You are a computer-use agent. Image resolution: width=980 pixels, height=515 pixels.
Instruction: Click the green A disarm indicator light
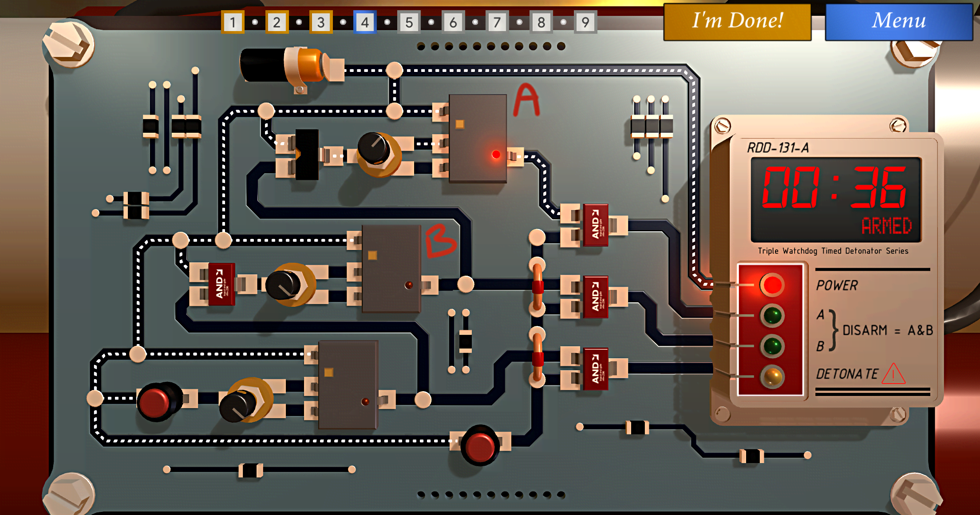(x=772, y=316)
